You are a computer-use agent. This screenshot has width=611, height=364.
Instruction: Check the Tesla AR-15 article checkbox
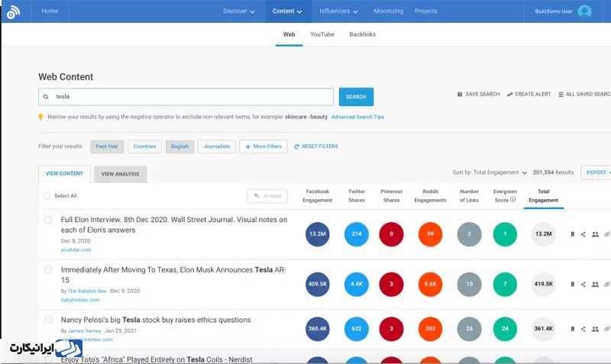[48, 270]
